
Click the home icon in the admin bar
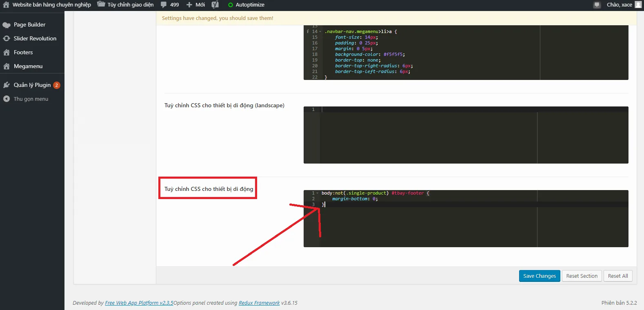[6, 5]
